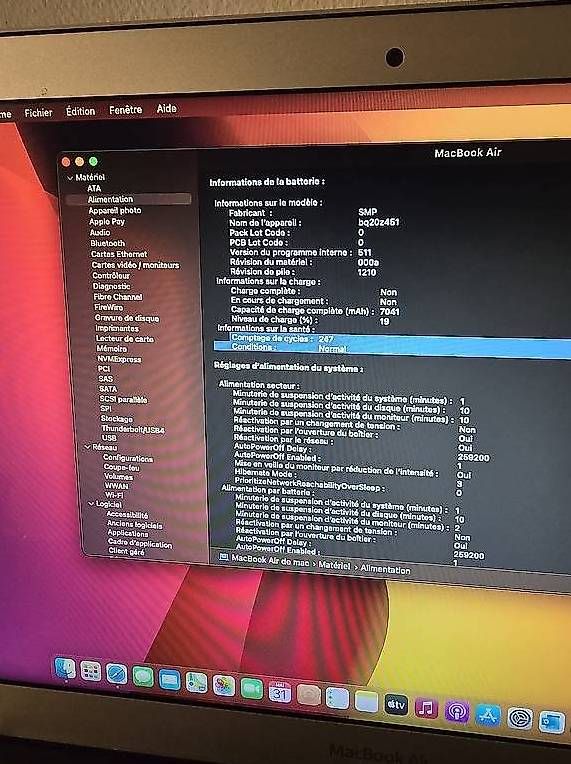This screenshot has height=764, width=571.
Task: Open Music app in the Dock
Action: coord(426,708)
